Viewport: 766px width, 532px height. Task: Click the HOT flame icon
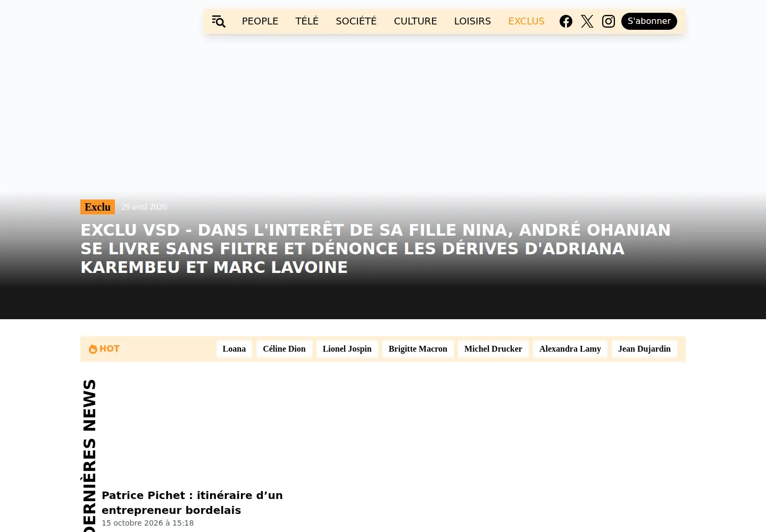click(x=93, y=349)
